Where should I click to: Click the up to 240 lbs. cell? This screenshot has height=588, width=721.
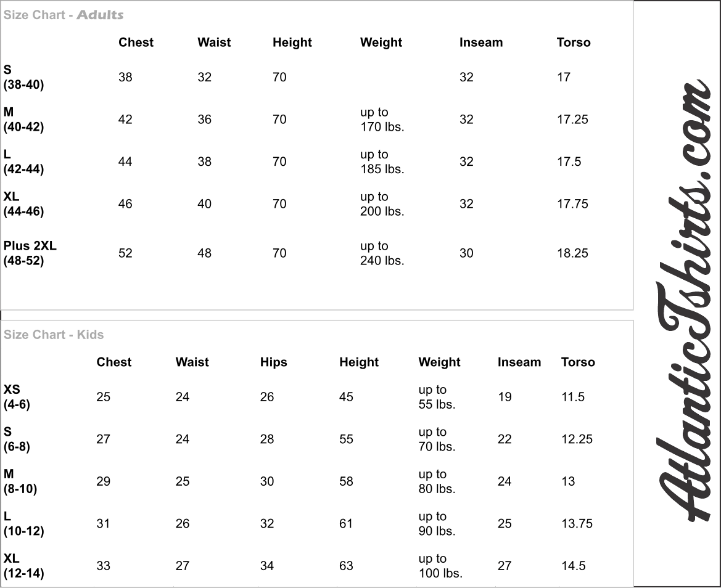tap(382, 253)
